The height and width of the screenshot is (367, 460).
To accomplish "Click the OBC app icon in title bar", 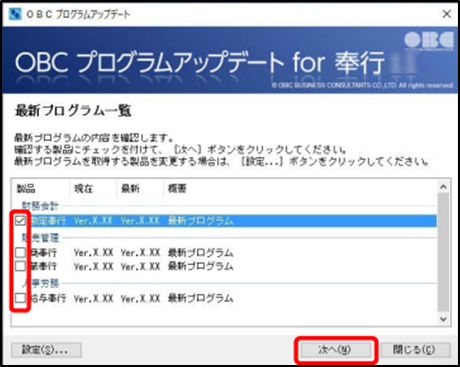I will pos(15,14).
